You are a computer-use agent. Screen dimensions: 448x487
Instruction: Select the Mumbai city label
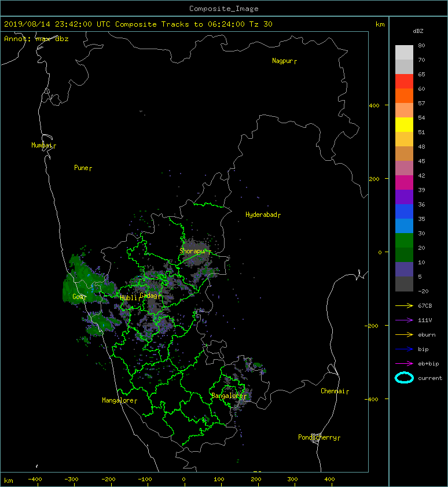(x=43, y=145)
